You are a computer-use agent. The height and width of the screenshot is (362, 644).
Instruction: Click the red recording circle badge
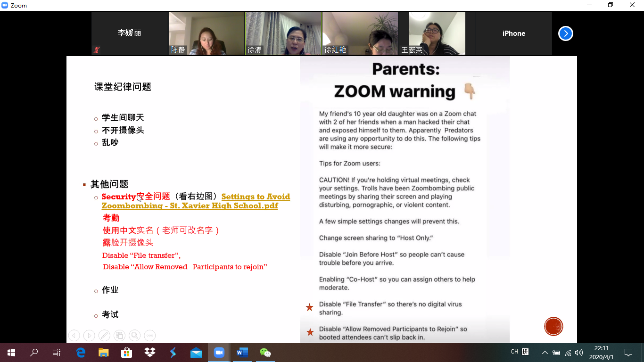(x=553, y=326)
